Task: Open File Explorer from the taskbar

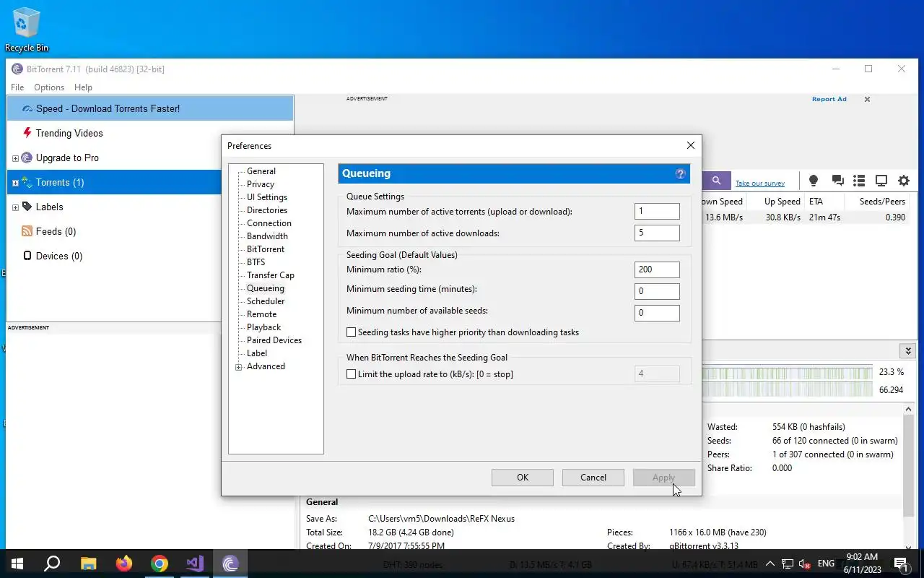Action: [x=88, y=564]
